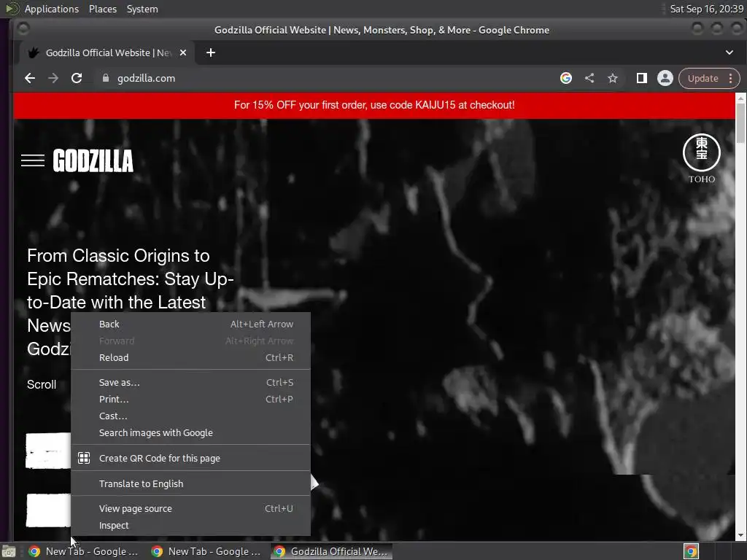Choose Print... from context menu
The image size is (747, 560).
[x=190, y=399]
